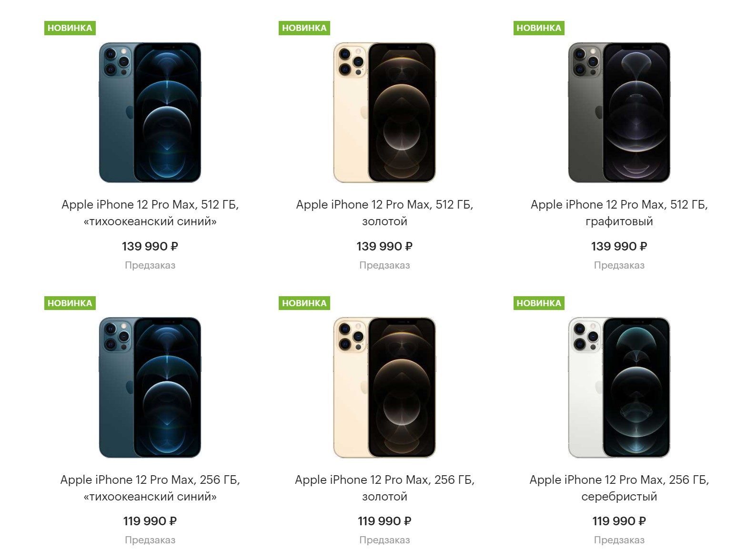Open the 512 ГБ Pacific blue iPhone image
This screenshot has width=747, height=560.
pos(150,112)
